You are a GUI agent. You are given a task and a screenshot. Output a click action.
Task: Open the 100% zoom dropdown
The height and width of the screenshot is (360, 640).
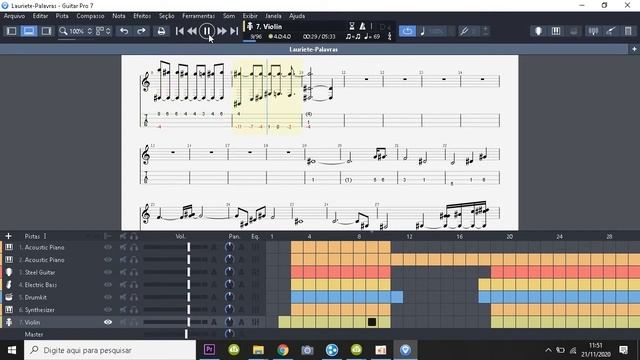click(x=76, y=31)
